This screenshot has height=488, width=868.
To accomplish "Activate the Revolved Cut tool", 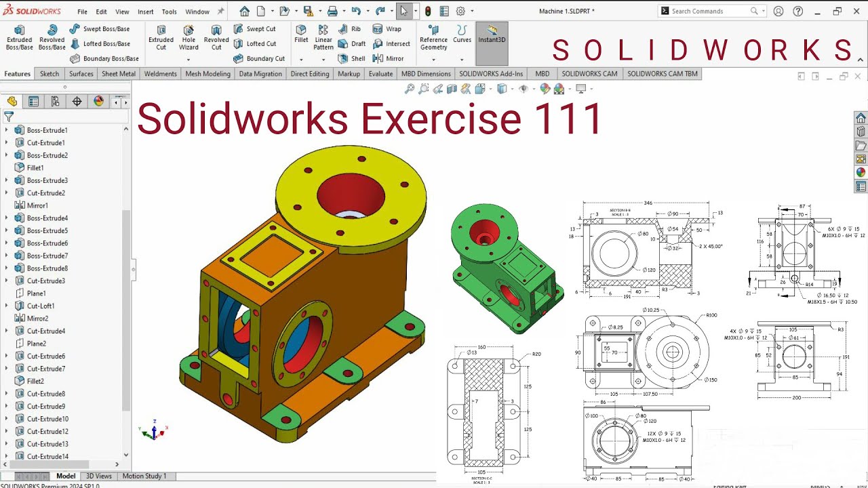I will [216, 38].
